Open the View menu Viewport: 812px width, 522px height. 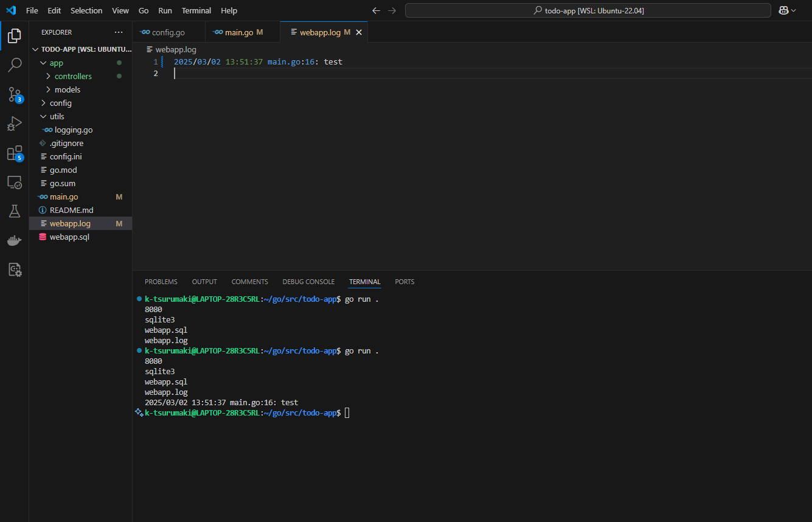(x=120, y=10)
